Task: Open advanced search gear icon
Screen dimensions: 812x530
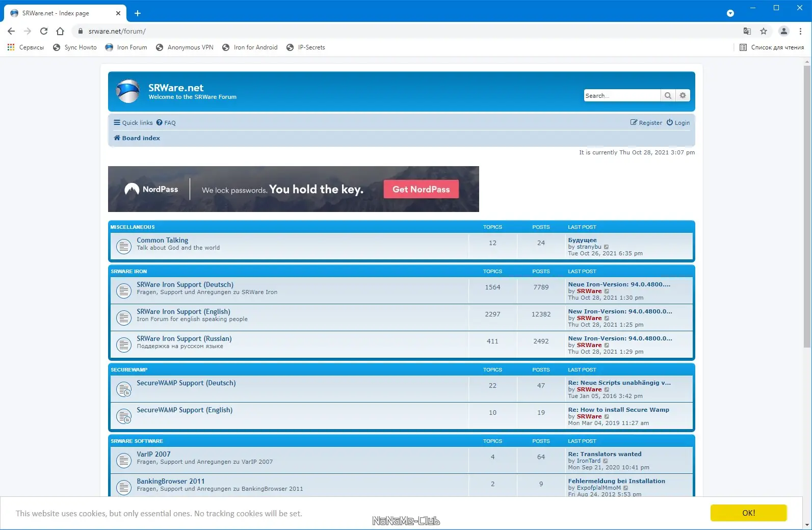Action: (x=683, y=95)
